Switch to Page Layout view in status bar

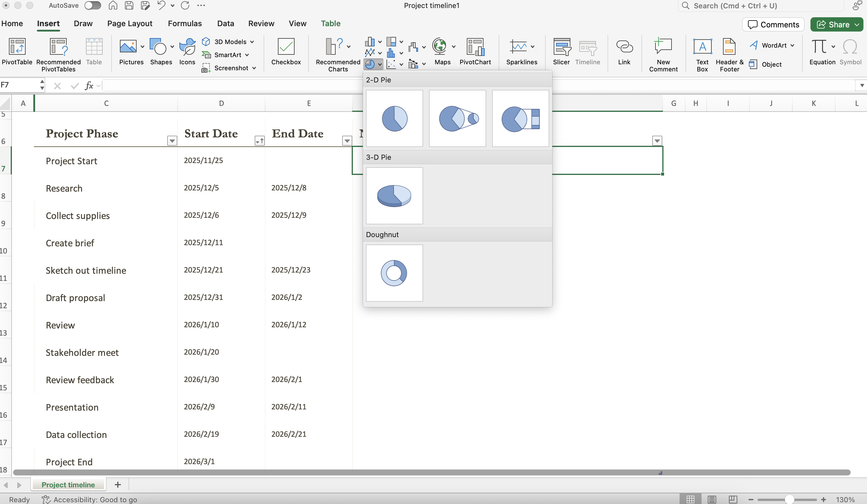pyautogui.click(x=711, y=499)
